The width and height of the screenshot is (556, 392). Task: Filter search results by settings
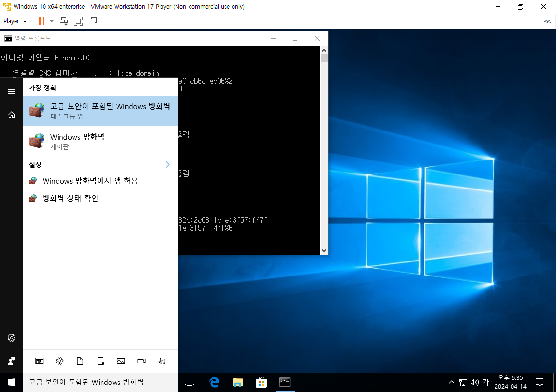coord(59,361)
